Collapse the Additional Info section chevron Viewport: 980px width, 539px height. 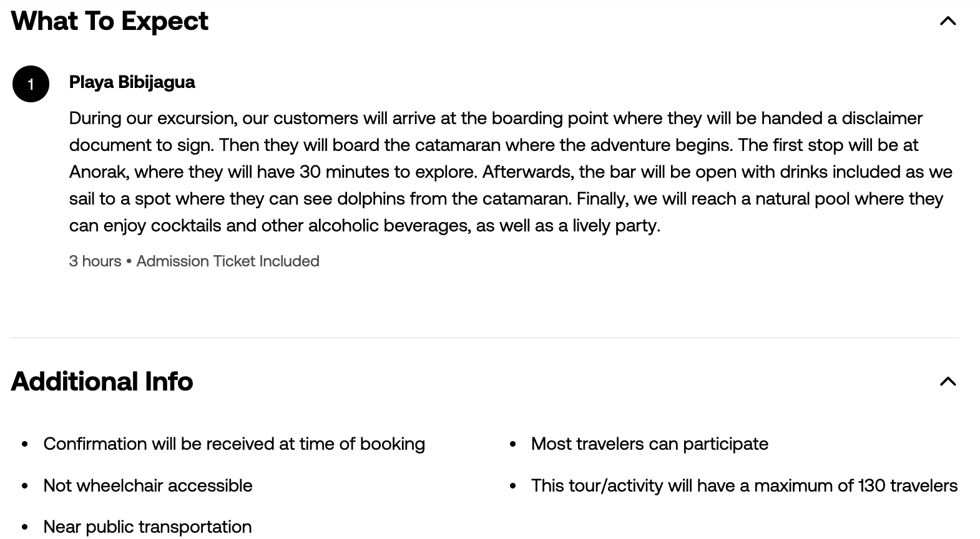(x=948, y=381)
